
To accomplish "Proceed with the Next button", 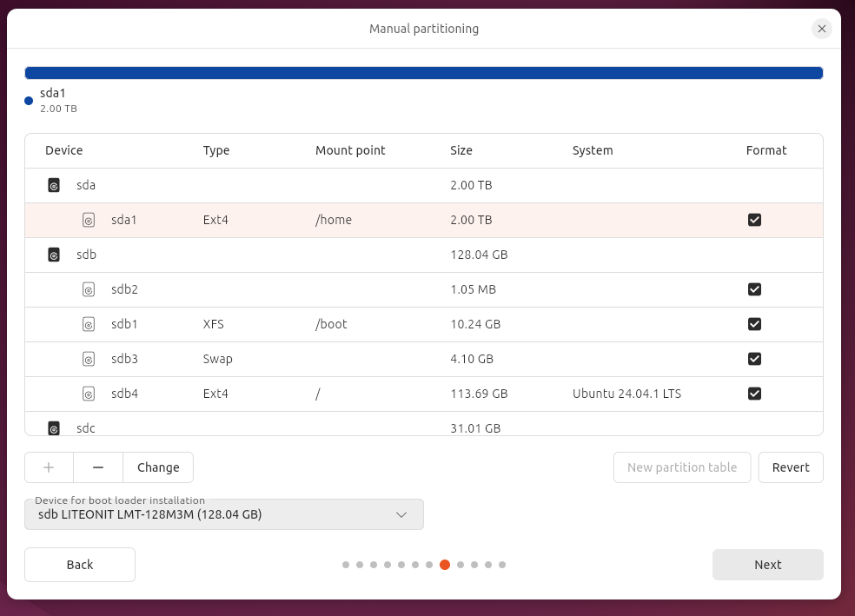I will click(767, 565).
